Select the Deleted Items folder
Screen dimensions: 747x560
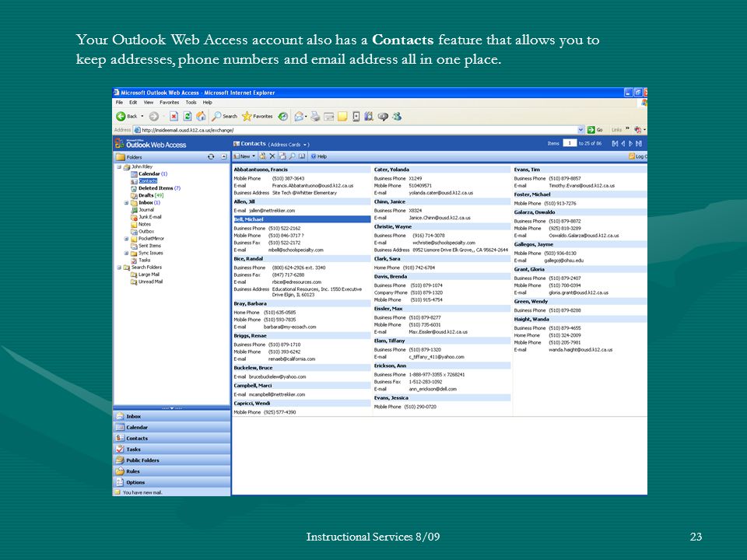pyautogui.click(x=156, y=188)
